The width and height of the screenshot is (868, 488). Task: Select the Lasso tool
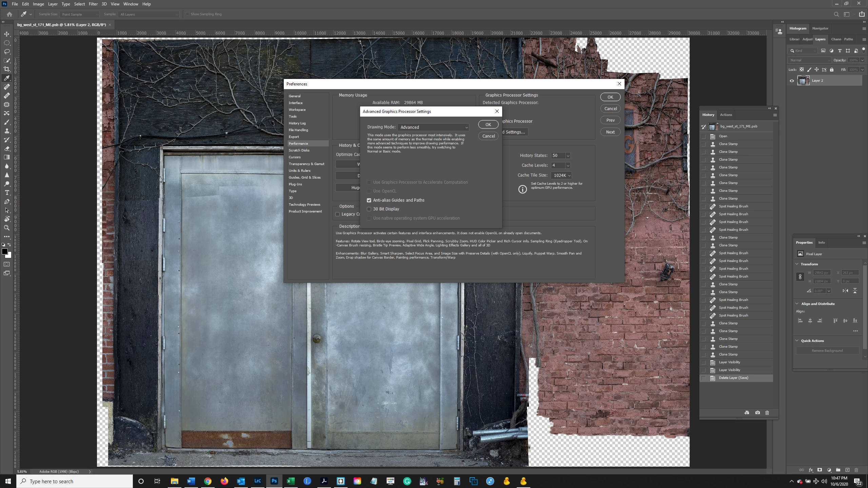(x=7, y=52)
